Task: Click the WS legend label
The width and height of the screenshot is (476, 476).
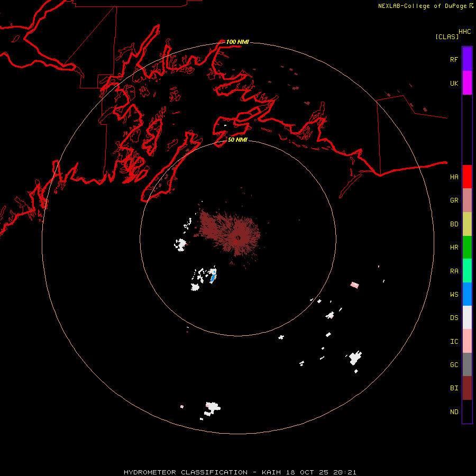Action: point(454,295)
